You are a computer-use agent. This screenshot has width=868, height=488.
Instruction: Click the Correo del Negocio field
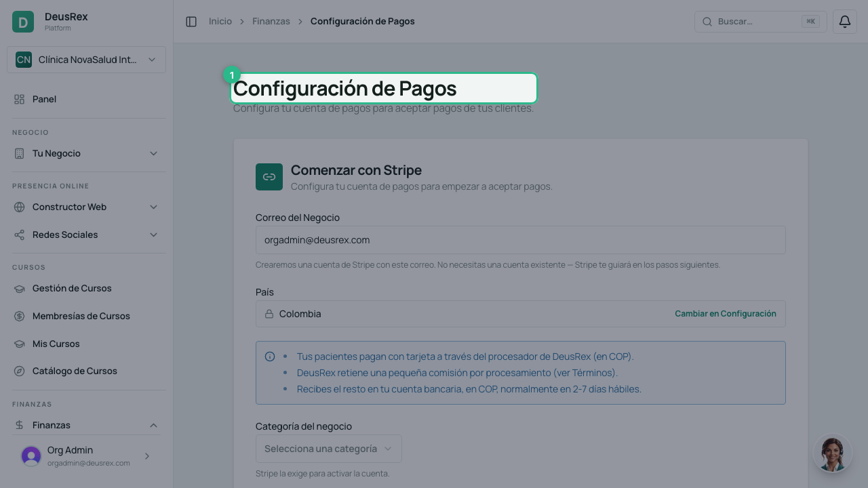[521, 240]
